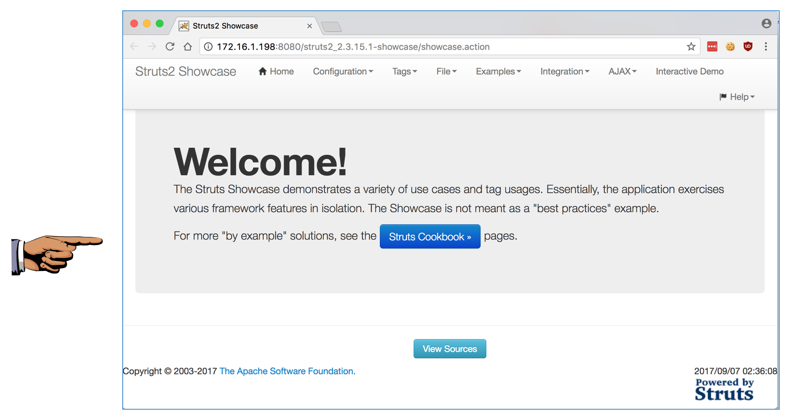789x418 pixels.
Task: Reload the page with the refresh icon
Action: [170, 47]
